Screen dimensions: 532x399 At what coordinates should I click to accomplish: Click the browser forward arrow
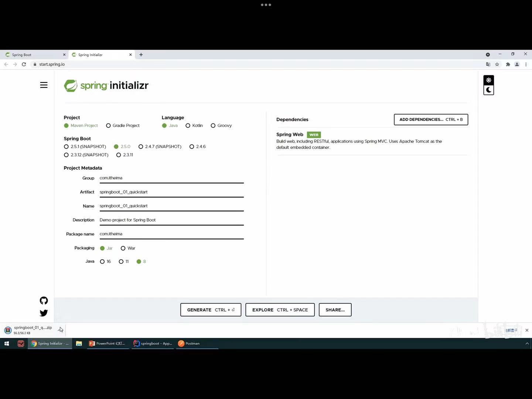tap(15, 64)
